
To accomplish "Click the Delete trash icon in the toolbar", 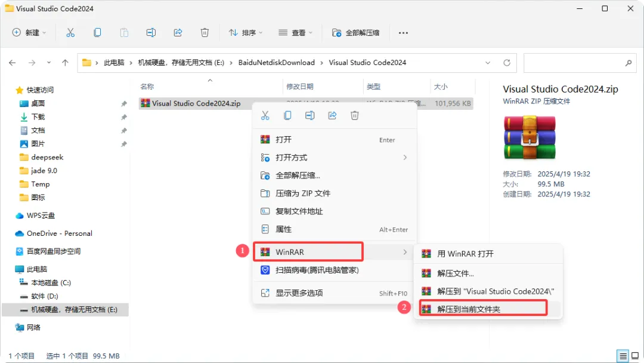I will [x=205, y=32].
